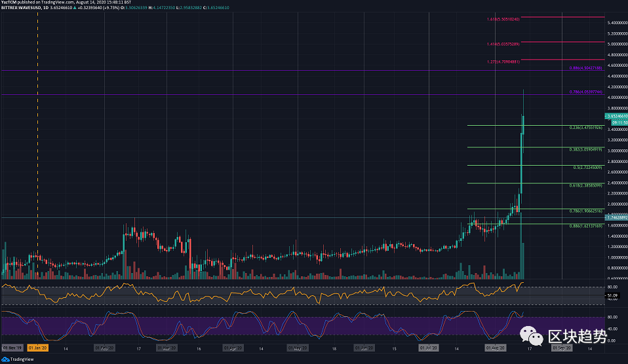628x364 pixels.
Task: Click the orange RSI indicator line
Action: 262,293
